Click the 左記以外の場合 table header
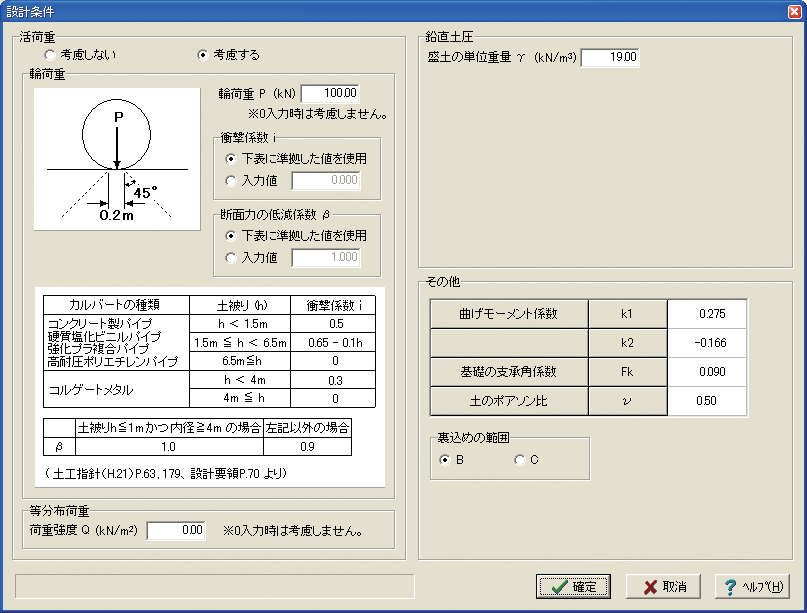Screen dimensions: 807x613 coord(308,428)
